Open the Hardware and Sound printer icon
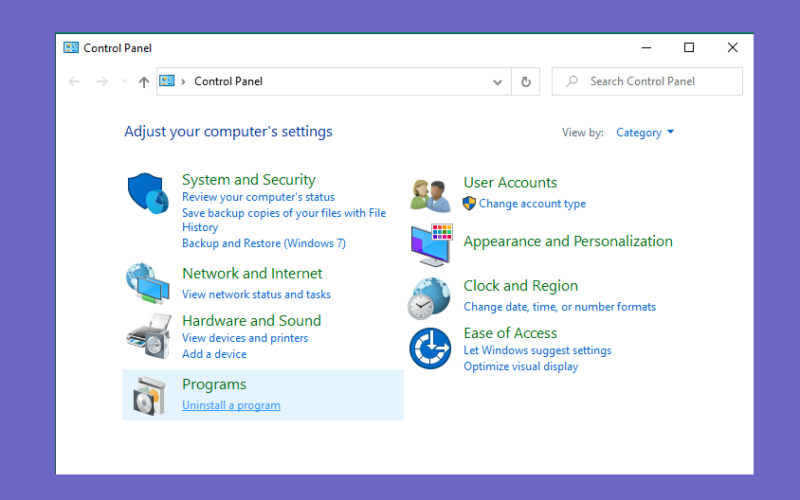The height and width of the screenshot is (500, 800). click(x=148, y=336)
